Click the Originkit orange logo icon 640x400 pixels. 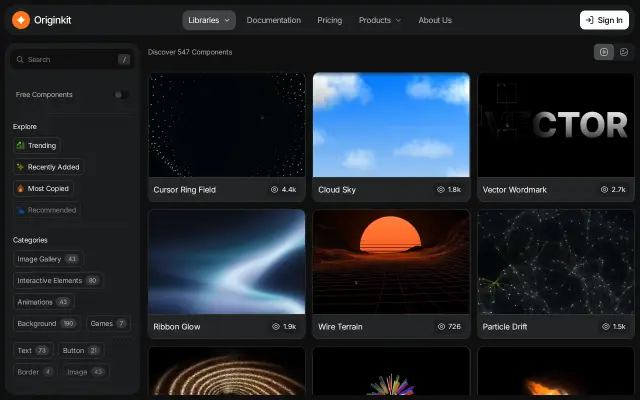point(21,20)
